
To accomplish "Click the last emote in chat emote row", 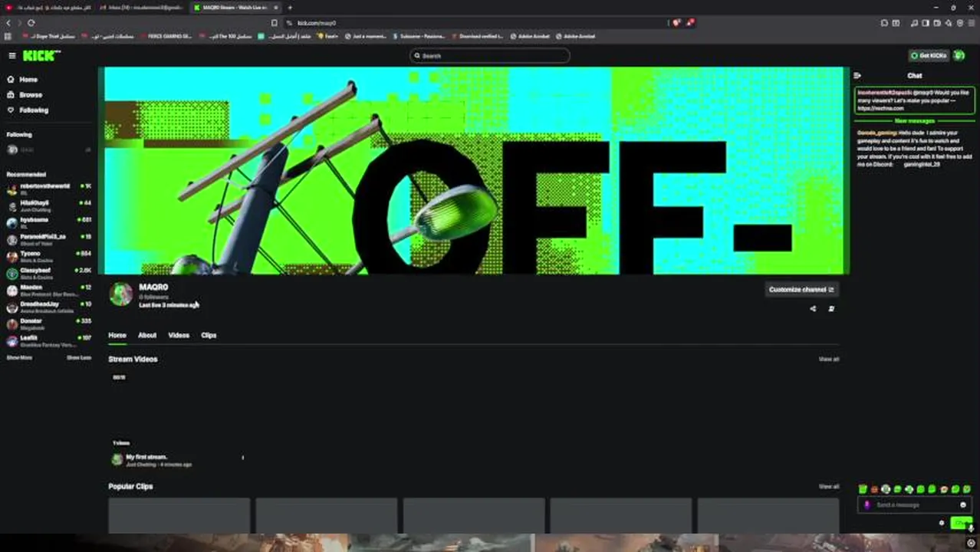I will (966, 489).
